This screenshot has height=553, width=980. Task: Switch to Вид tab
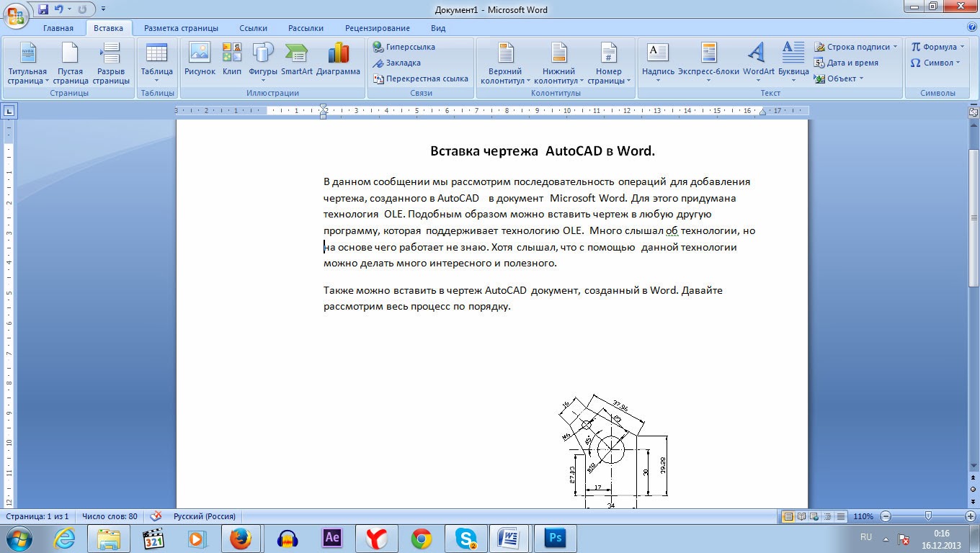click(438, 28)
